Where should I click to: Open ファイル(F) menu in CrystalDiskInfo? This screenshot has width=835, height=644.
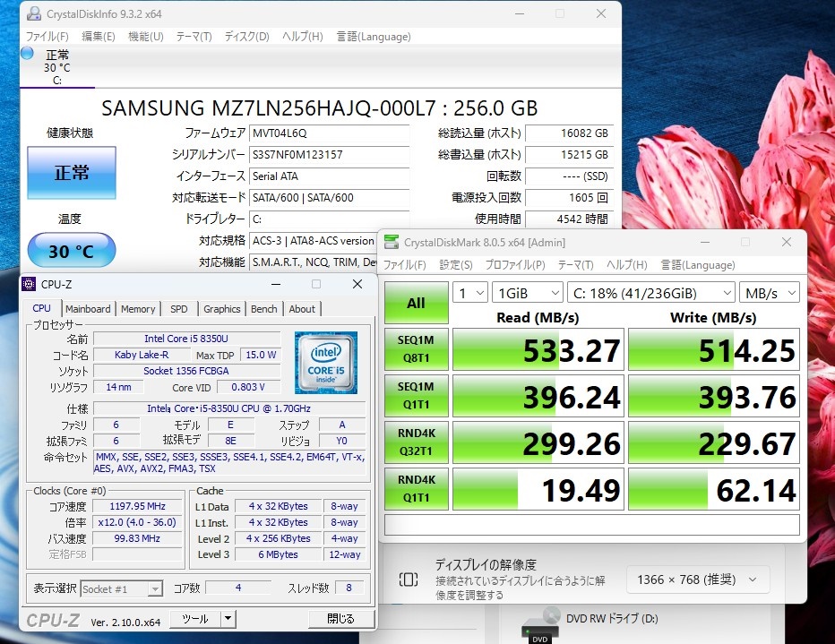point(47,37)
